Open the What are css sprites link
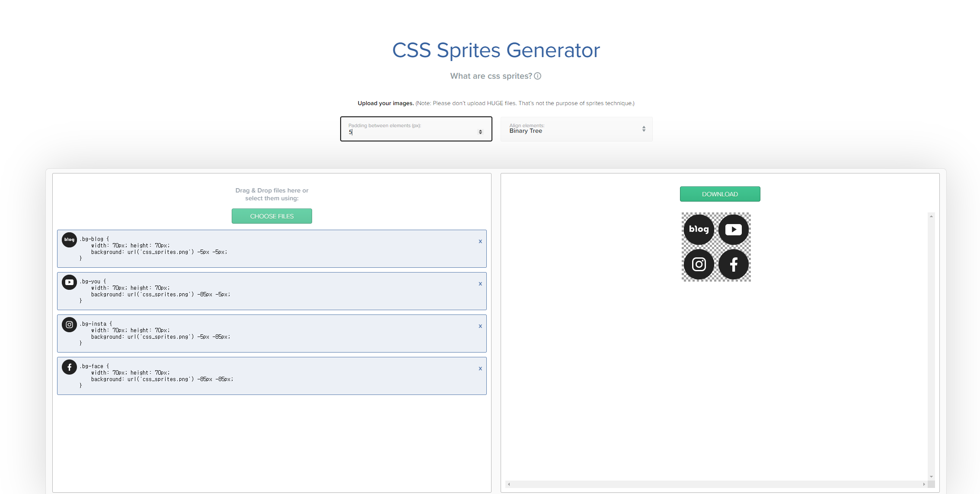 (491, 76)
